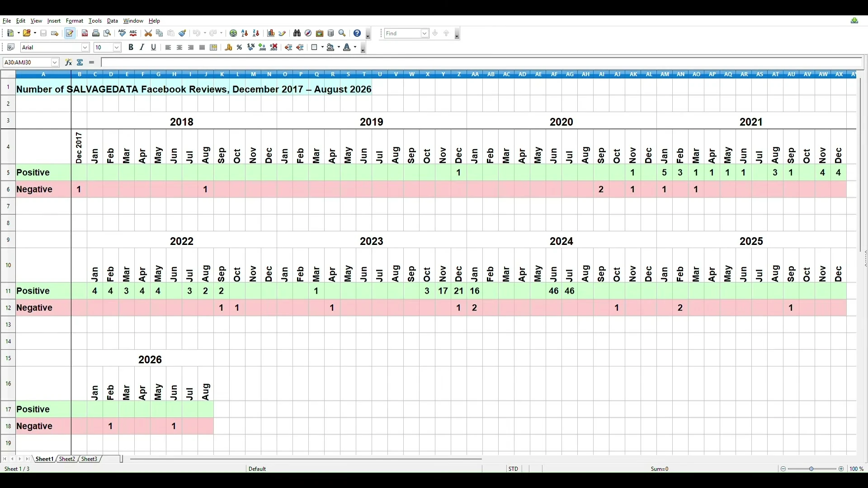Run the Spelling check
The width and height of the screenshot is (868, 488).
pos(122,33)
